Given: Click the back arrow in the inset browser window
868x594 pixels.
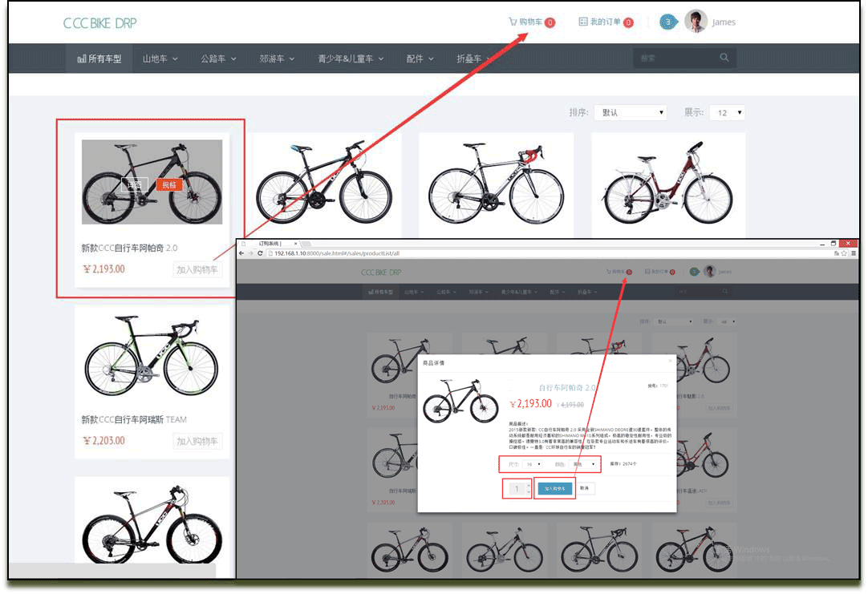Looking at the screenshot, I should click(x=241, y=253).
